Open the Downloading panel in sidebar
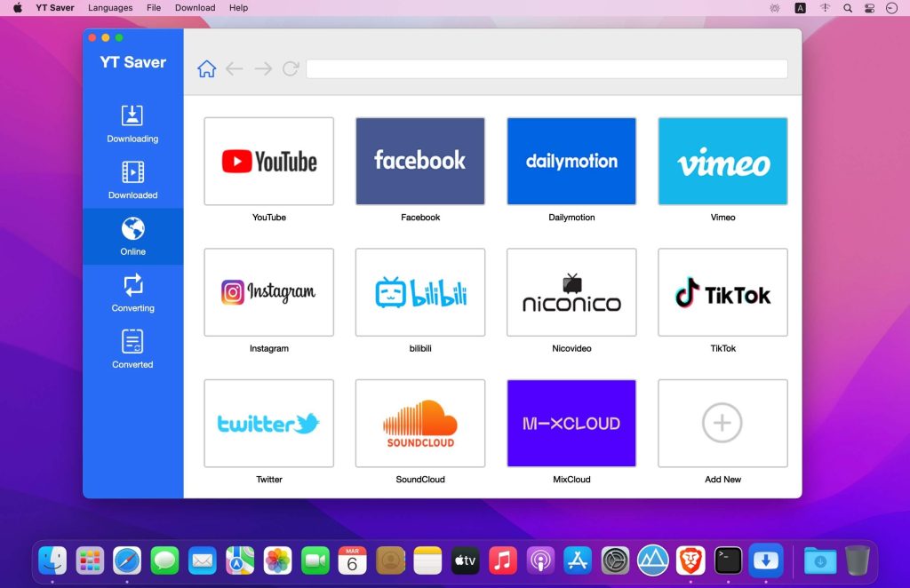The height and width of the screenshot is (588, 910). 132,123
